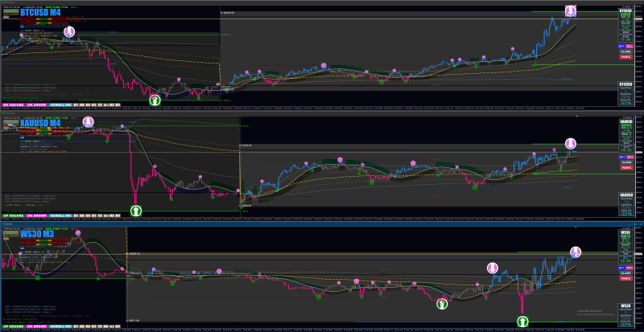This screenshot has height=332, width=644.
Task: Click the BTCUSD pink down-arrow signal beside the chart title
Action: click(x=69, y=31)
